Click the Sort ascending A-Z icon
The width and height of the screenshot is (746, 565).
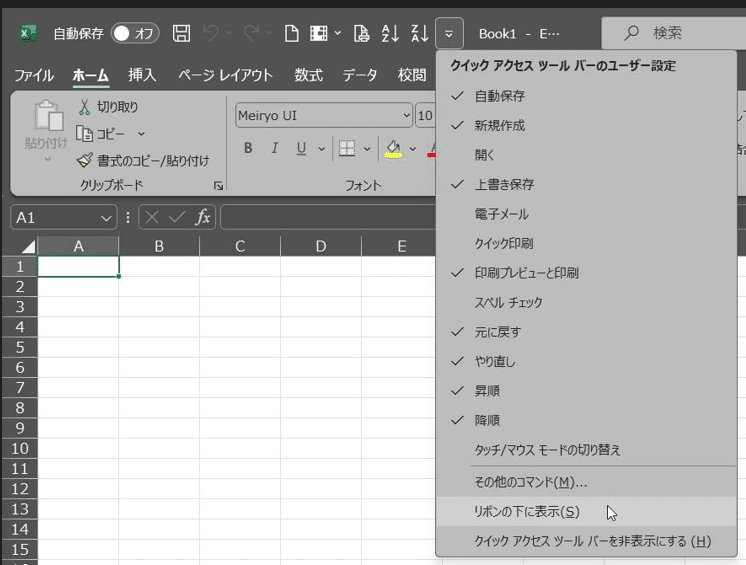(x=390, y=33)
